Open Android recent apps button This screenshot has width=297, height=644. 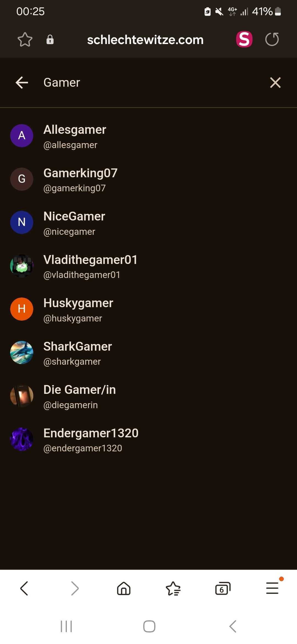coord(66,626)
